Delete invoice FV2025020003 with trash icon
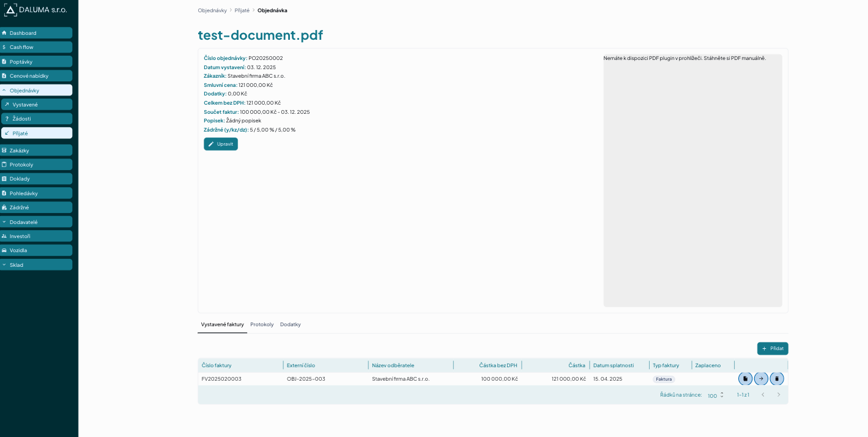 point(777,379)
